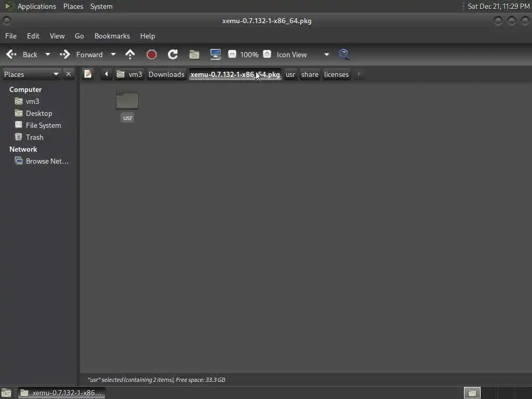Screen dimensions: 532x399
Task: Go to share in path bar
Action: click(310, 74)
